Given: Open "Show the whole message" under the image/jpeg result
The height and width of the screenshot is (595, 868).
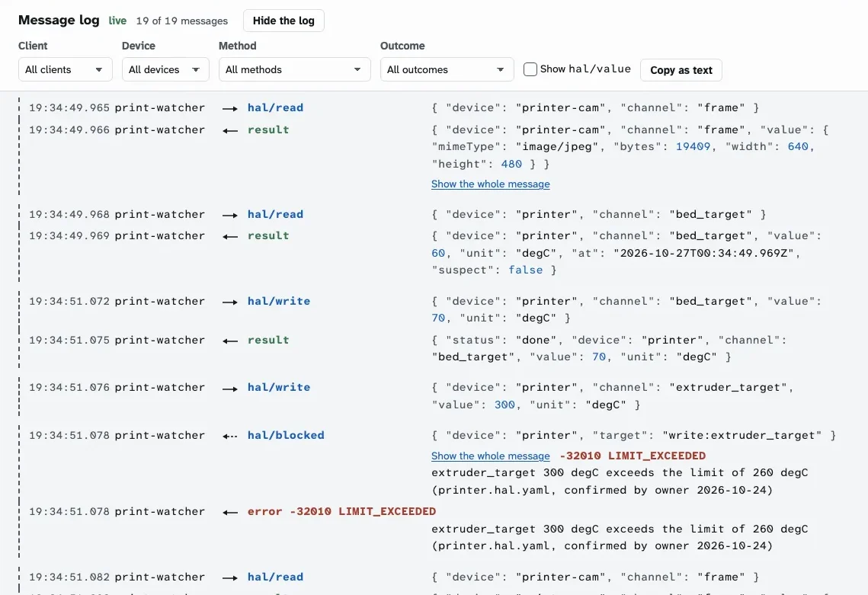Looking at the screenshot, I should (x=491, y=184).
